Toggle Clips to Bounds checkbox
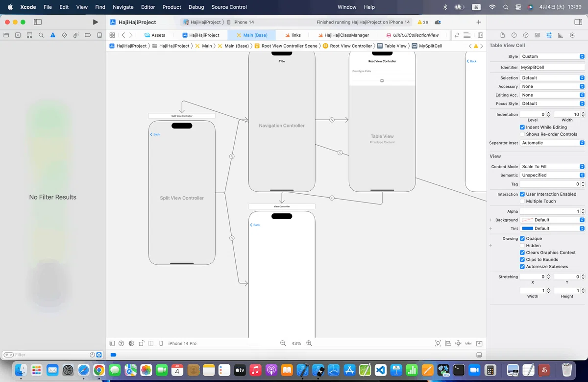This screenshot has height=382, width=588. click(x=522, y=259)
